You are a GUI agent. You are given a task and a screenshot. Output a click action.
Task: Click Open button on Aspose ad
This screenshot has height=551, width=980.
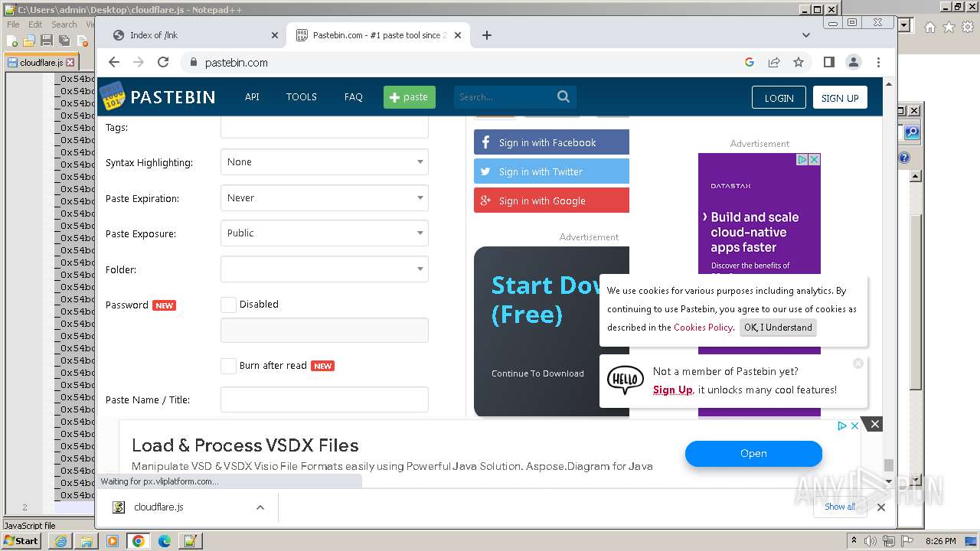click(753, 453)
